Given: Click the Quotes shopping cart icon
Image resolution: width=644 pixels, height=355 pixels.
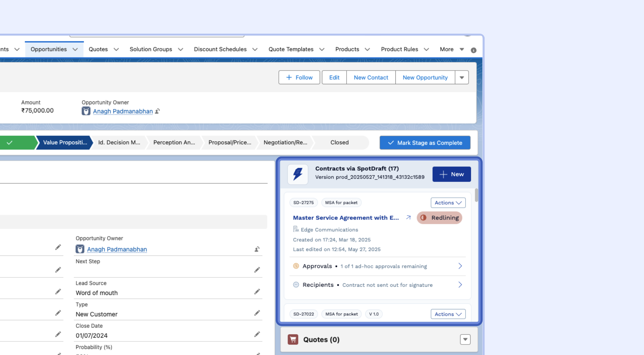Looking at the screenshot, I should 293,339.
